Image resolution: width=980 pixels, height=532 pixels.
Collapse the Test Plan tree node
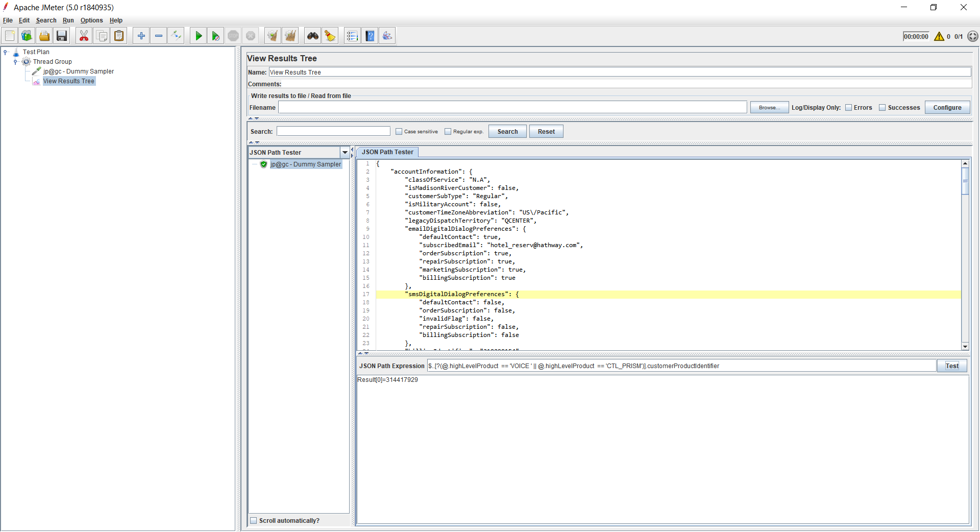(x=6, y=52)
